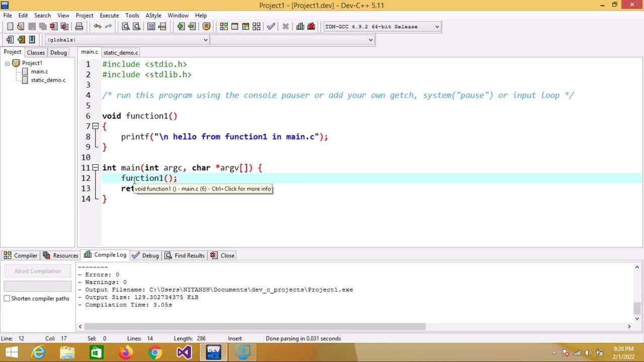The width and height of the screenshot is (644, 362).
Task: Fold function1 body at line 7
Action: pyautogui.click(x=95, y=126)
